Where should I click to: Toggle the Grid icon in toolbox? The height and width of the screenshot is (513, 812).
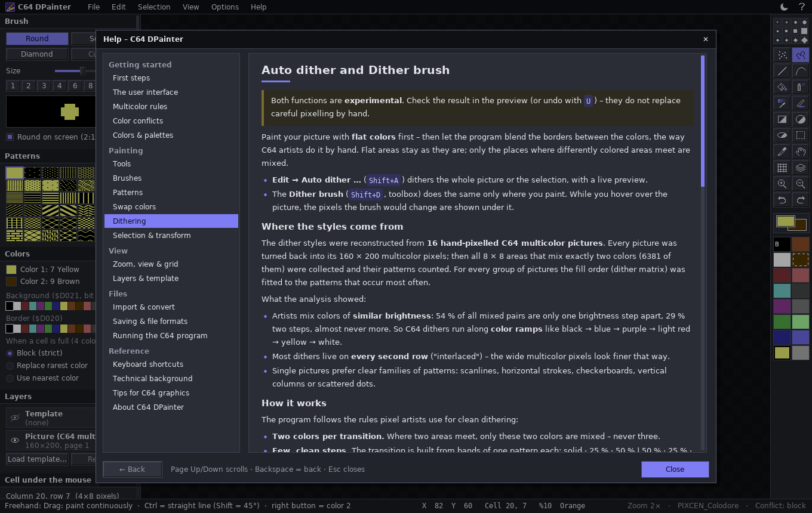click(782, 168)
